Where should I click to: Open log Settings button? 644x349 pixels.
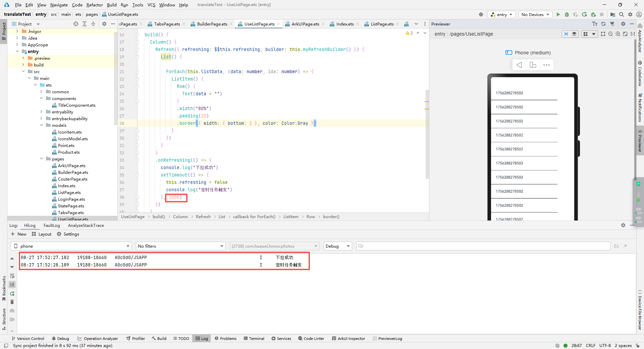click(x=68, y=234)
